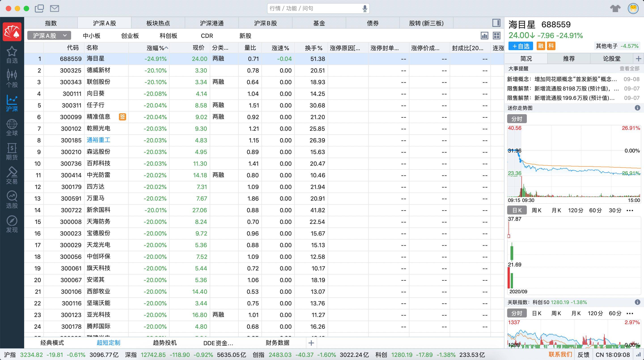Viewport: 644px width, 360px height.
Task: Switch to 经典模式 bottom tab
Action: (52, 343)
